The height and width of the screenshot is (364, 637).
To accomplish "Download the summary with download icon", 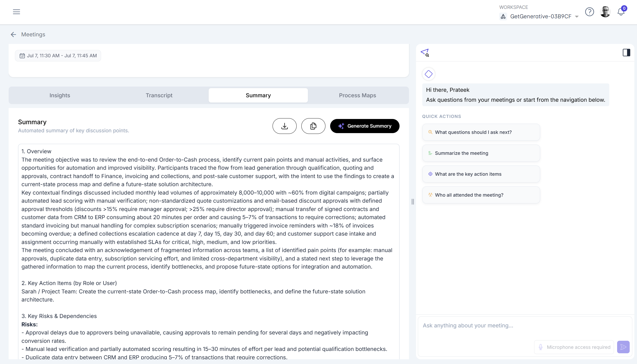I will point(285,126).
